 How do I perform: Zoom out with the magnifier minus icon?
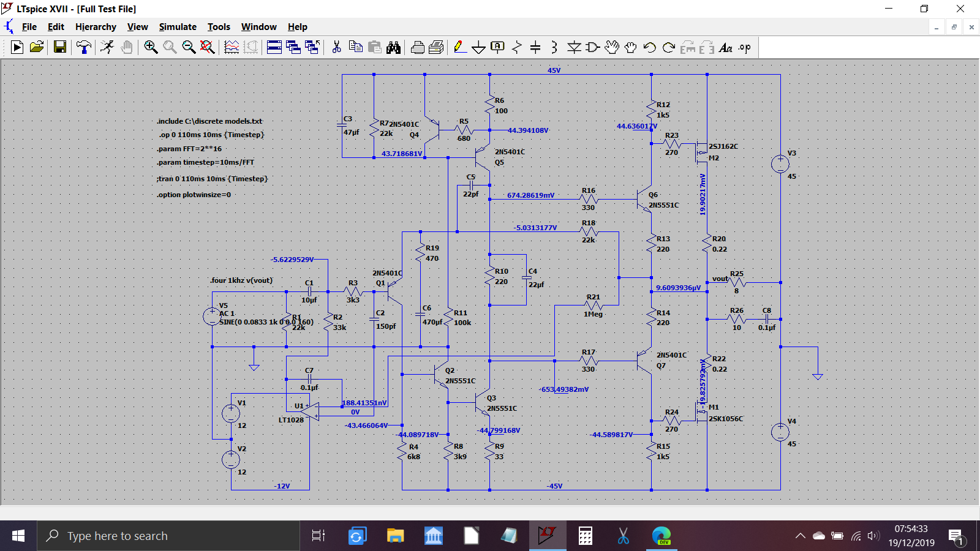(189, 47)
